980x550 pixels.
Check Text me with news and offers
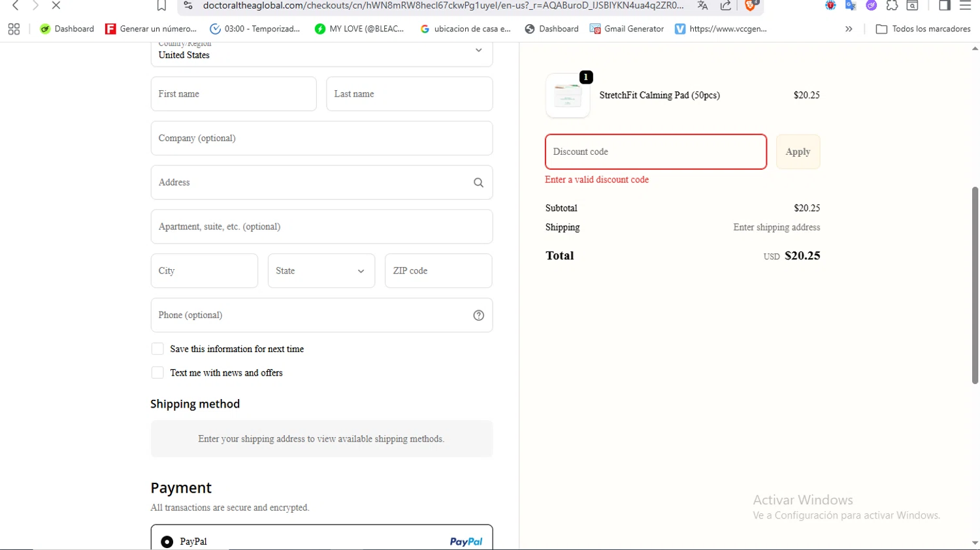tap(157, 373)
